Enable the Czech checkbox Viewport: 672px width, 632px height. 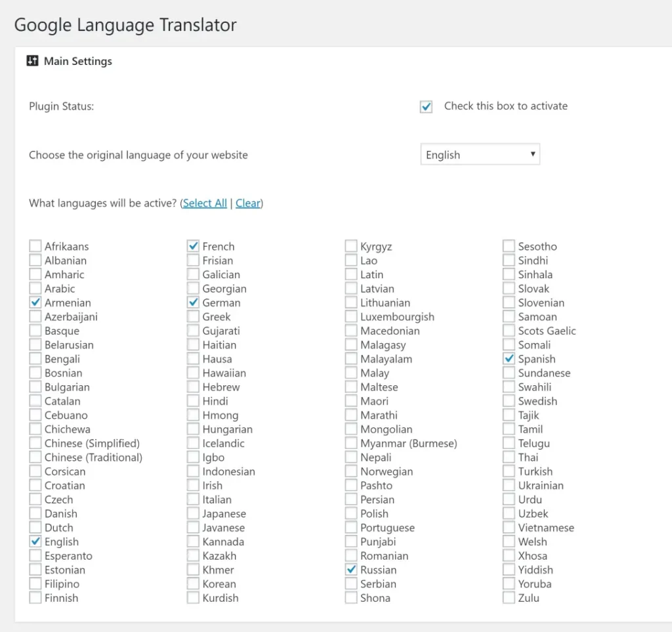35,499
